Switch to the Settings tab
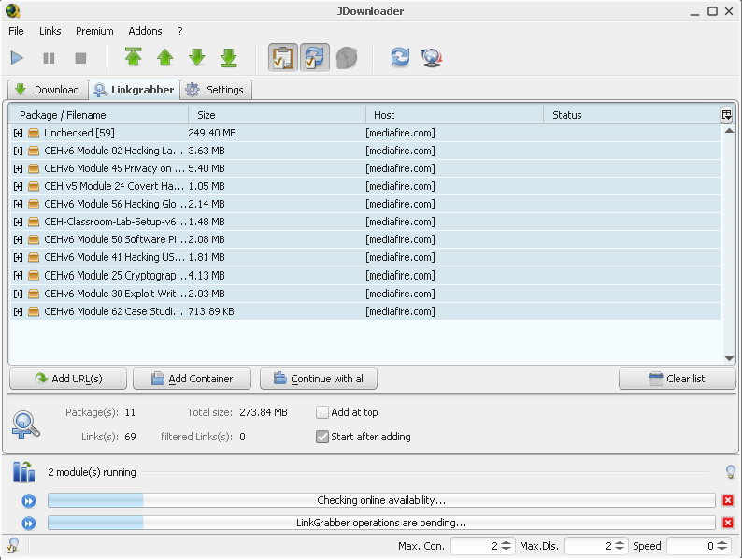This screenshot has height=560, width=742. tap(215, 90)
